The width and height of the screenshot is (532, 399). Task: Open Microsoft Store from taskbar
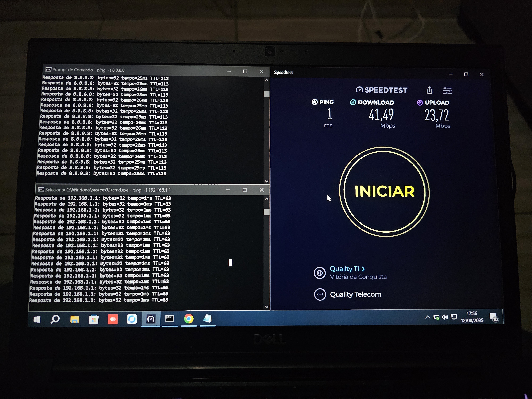click(x=93, y=319)
